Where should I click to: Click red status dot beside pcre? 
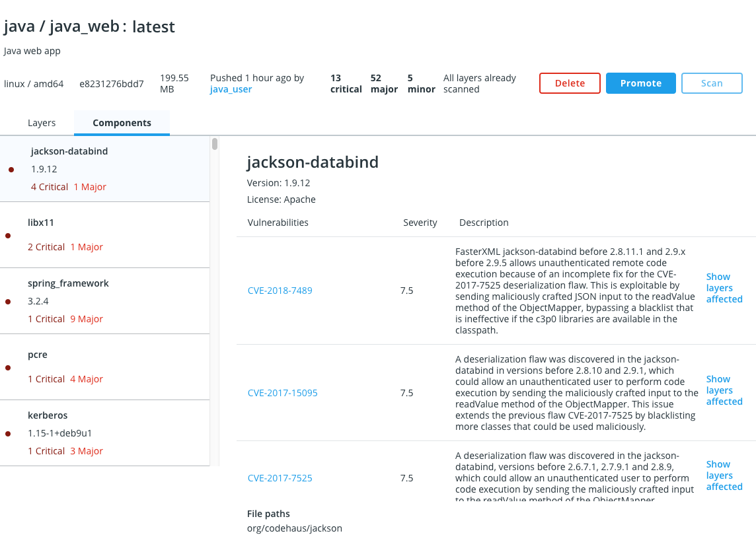point(8,368)
